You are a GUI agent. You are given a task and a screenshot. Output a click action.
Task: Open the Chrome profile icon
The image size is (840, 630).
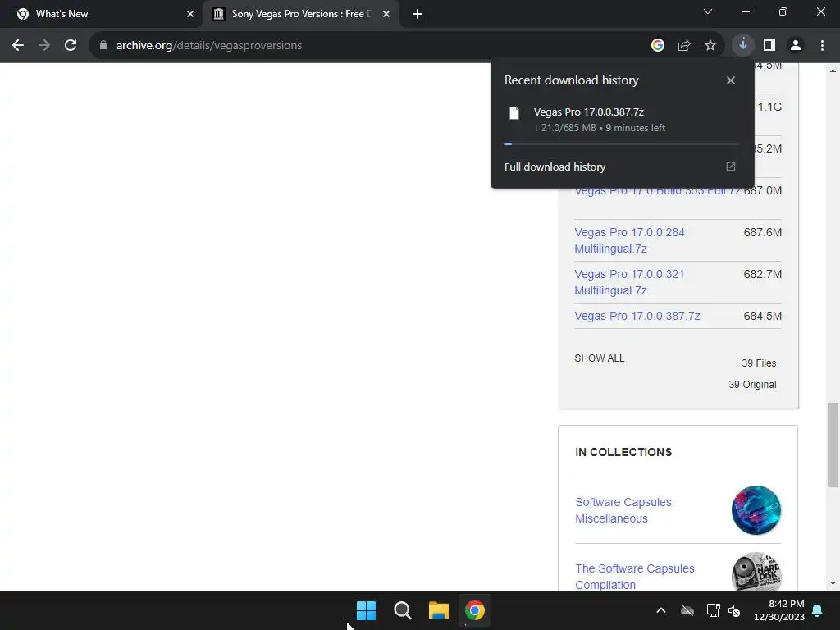pos(796,46)
